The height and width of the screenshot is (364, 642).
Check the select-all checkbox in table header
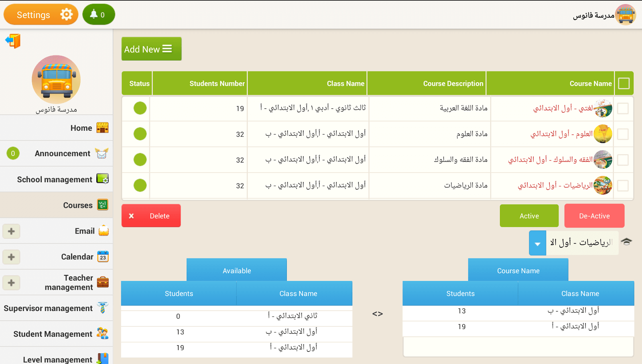pyautogui.click(x=624, y=83)
